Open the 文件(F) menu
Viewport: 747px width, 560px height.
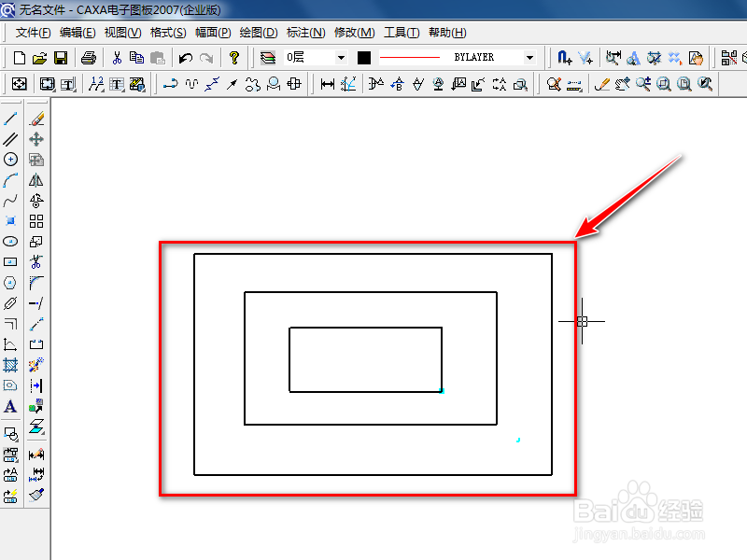point(34,33)
